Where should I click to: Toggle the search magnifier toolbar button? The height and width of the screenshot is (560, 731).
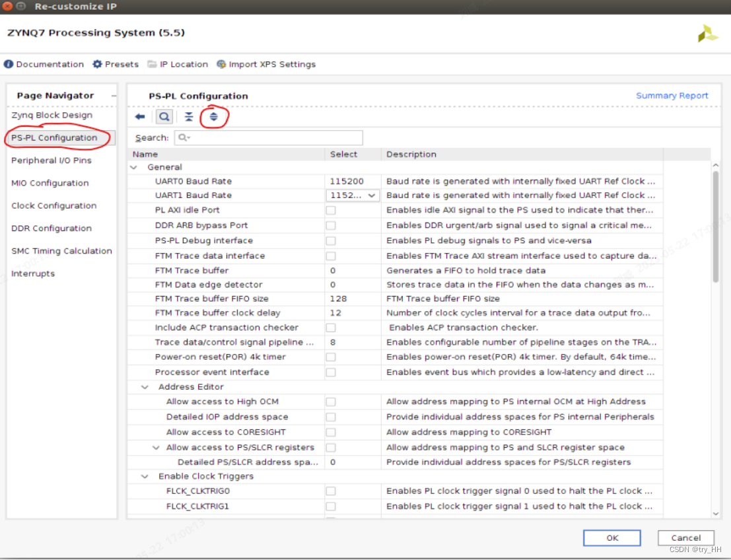point(164,117)
